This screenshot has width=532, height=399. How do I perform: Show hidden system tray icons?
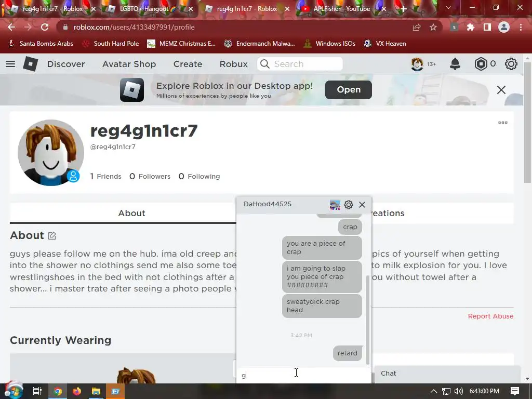[x=434, y=391]
